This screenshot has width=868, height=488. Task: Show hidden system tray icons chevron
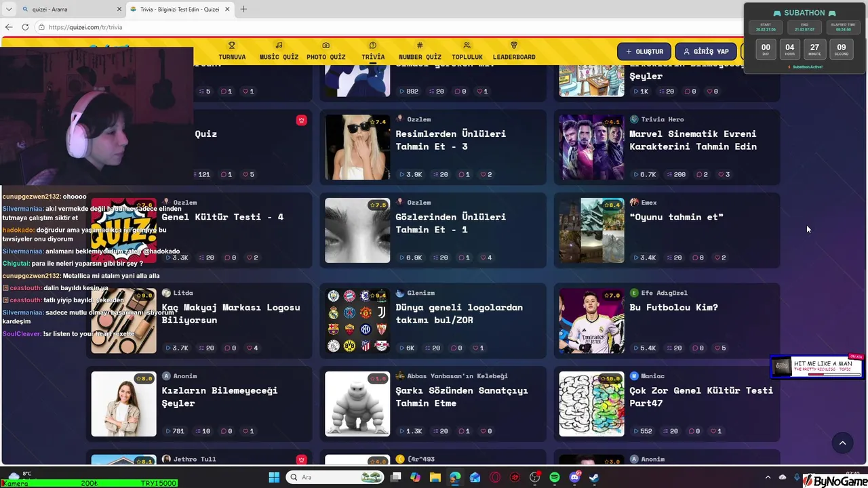pyautogui.click(x=768, y=477)
